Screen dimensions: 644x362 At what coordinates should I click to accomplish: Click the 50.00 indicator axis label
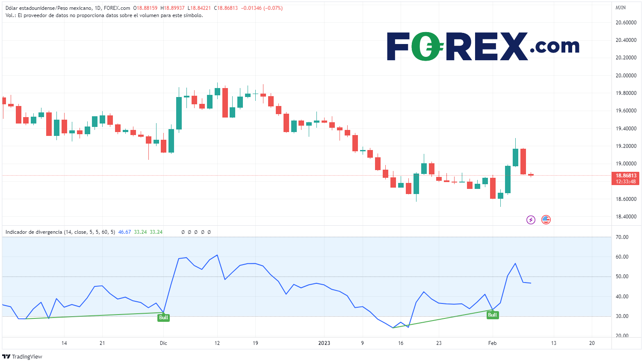pyautogui.click(x=622, y=277)
